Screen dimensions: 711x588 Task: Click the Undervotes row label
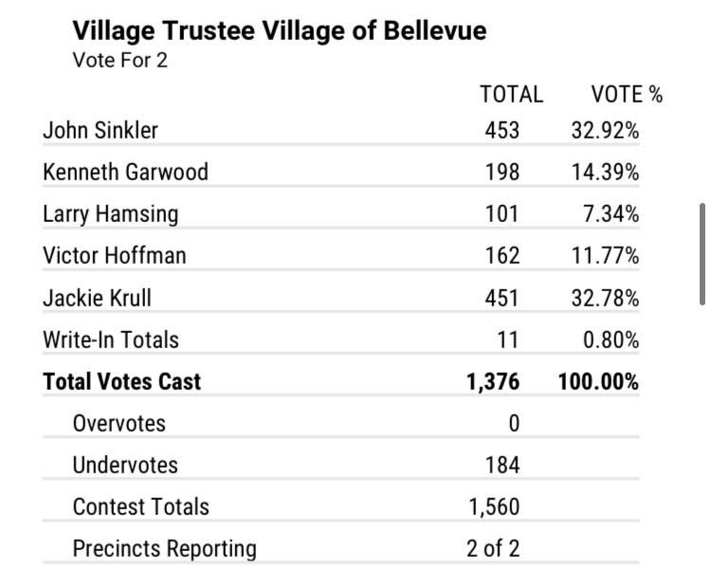click(x=125, y=465)
